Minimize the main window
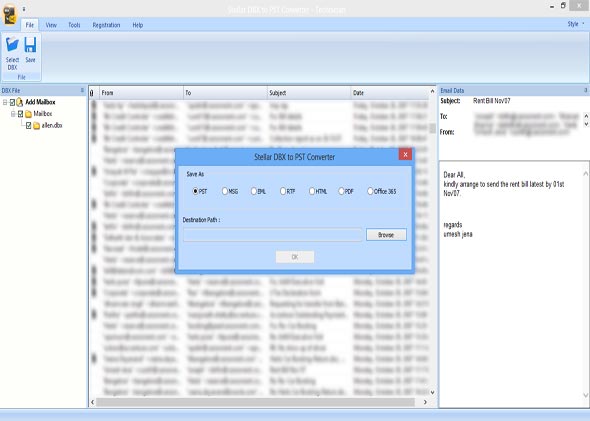 click(x=552, y=6)
